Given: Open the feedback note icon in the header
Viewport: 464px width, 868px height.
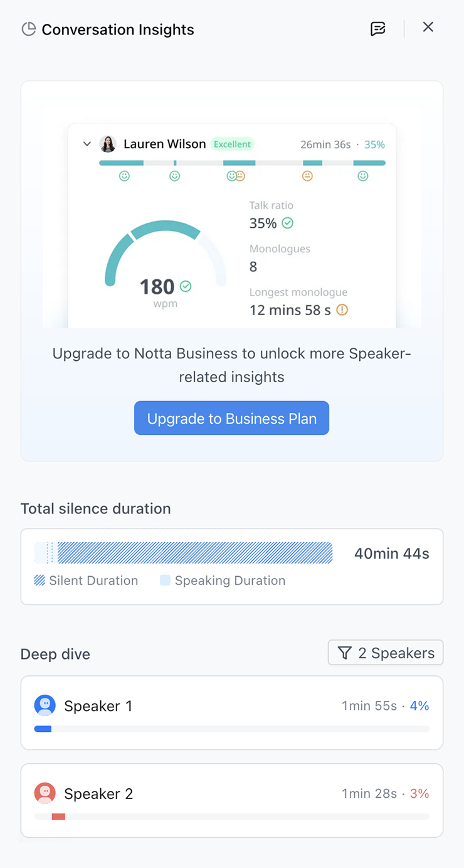Looking at the screenshot, I should 377,28.
